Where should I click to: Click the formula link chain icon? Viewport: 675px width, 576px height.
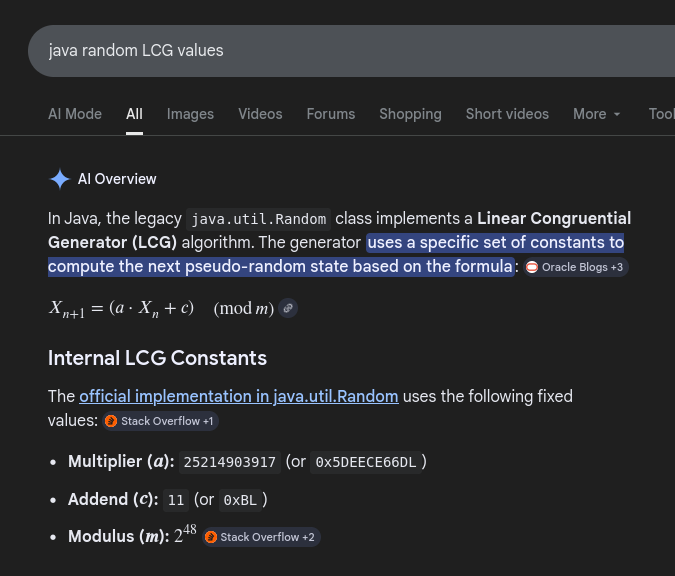coord(288,308)
